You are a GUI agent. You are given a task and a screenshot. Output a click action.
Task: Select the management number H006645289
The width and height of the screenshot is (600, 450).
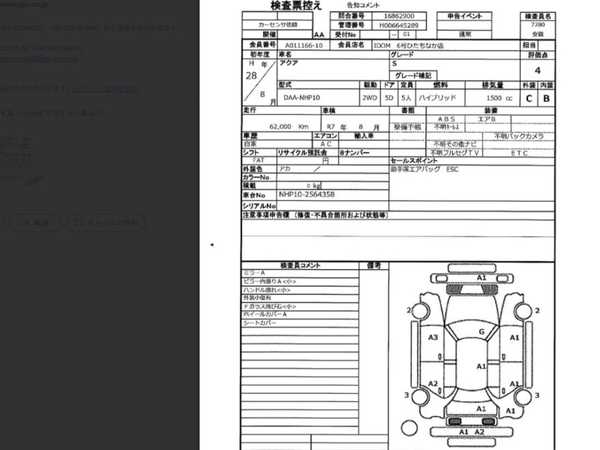399,26
